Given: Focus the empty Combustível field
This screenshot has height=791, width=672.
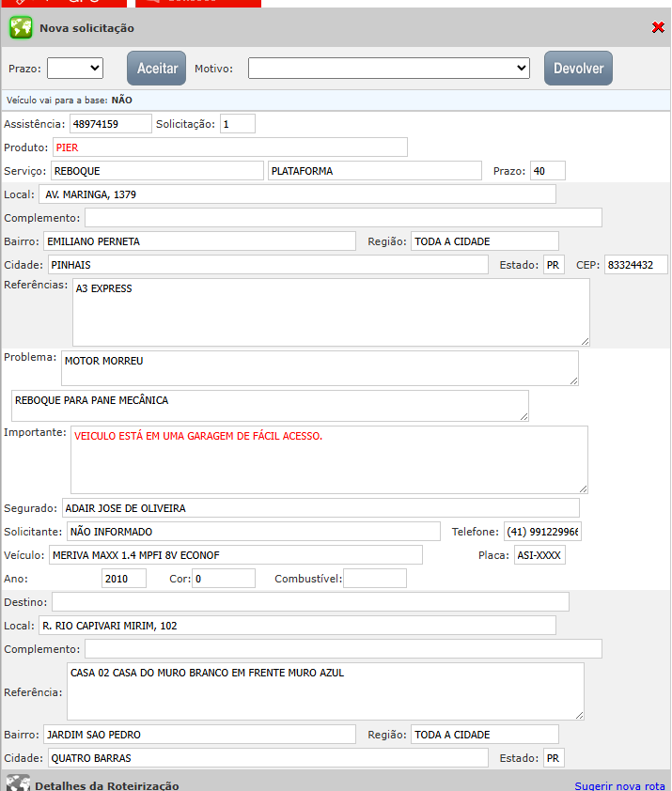Looking at the screenshot, I should pyautogui.click(x=375, y=579).
